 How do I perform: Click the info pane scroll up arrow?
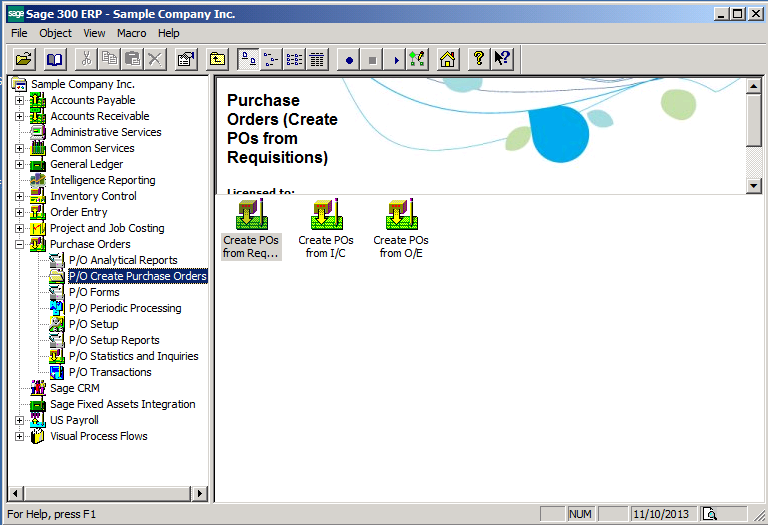coord(754,86)
